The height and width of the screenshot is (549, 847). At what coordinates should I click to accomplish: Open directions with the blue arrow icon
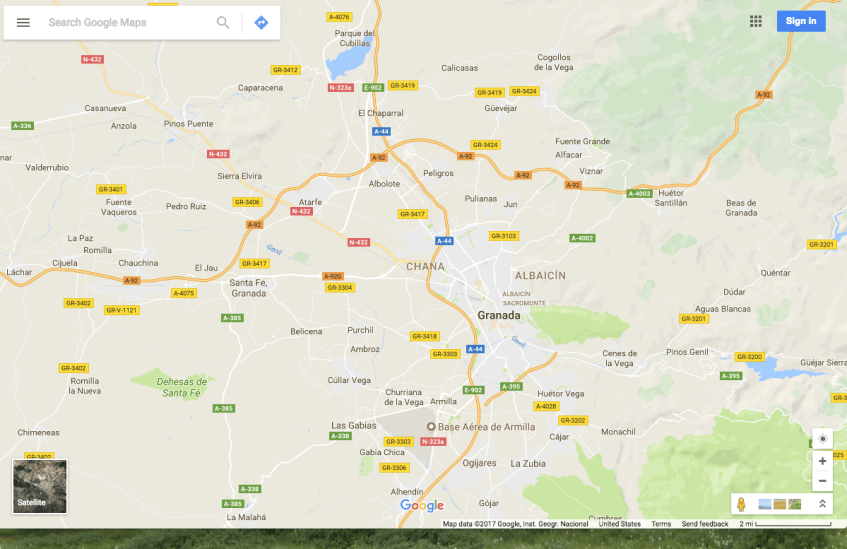261,22
